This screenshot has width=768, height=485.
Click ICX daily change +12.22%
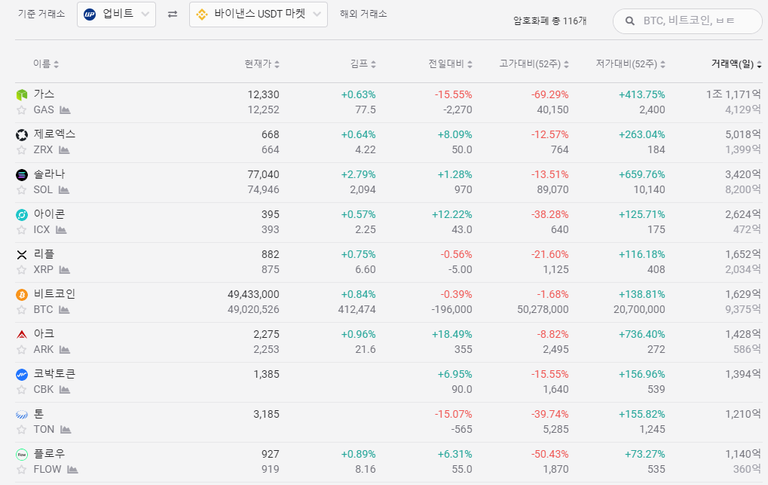point(452,215)
